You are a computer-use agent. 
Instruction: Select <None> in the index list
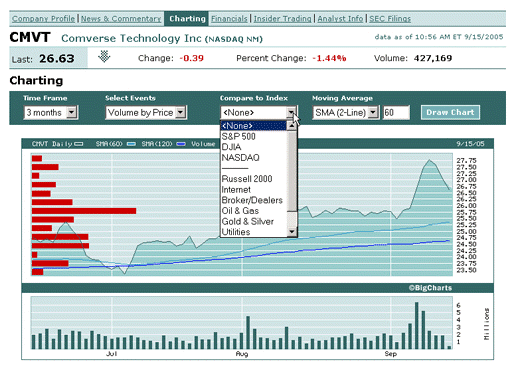(253, 126)
